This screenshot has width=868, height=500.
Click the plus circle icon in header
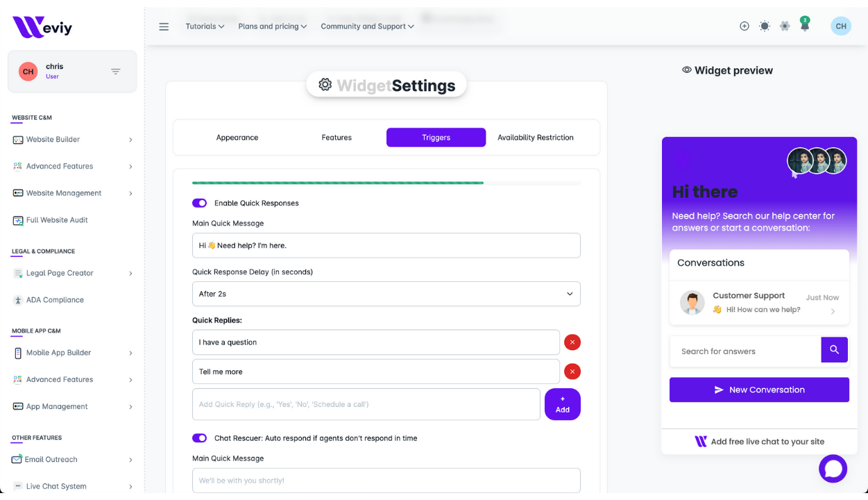point(744,26)
